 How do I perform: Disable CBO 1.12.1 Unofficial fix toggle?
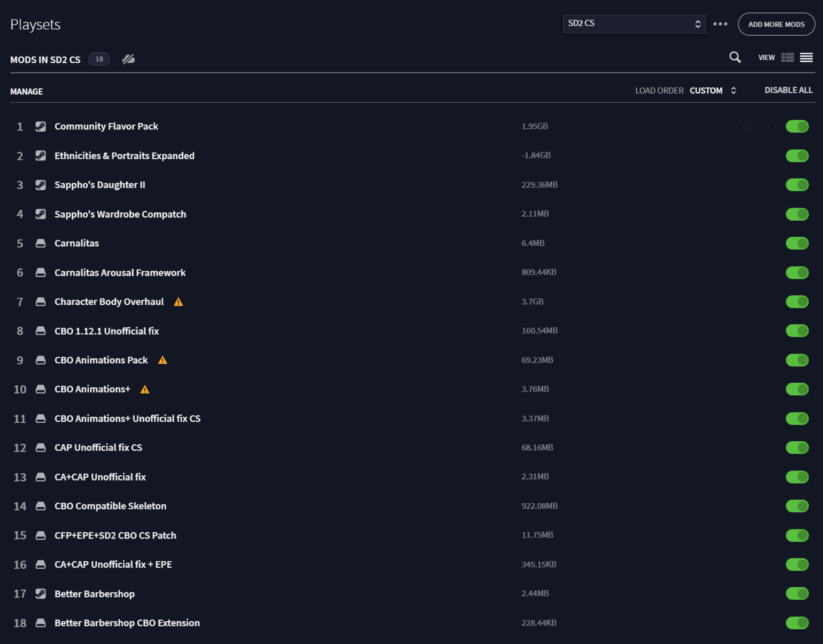point(797,331)
